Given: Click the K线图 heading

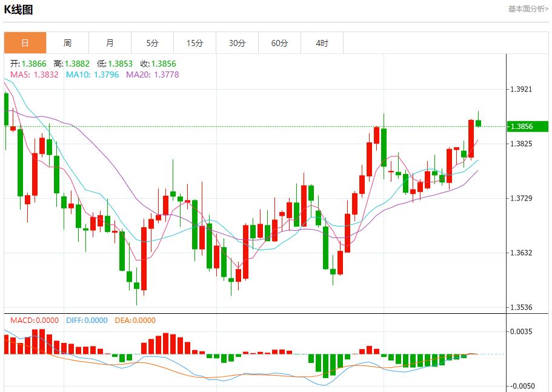Looking at the screenshot, I should 18,10.
